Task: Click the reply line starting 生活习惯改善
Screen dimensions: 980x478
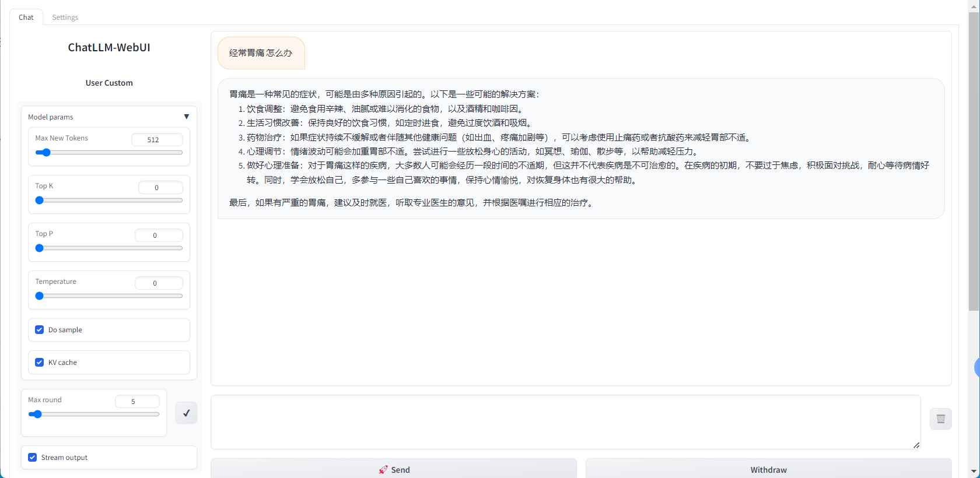Action: 390,123
